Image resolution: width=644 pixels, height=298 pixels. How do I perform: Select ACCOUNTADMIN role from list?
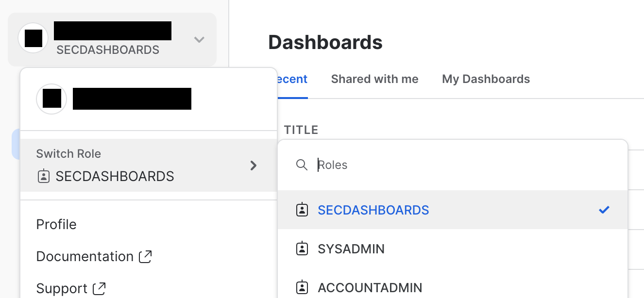pyautogui.click(x=370, y=287)
